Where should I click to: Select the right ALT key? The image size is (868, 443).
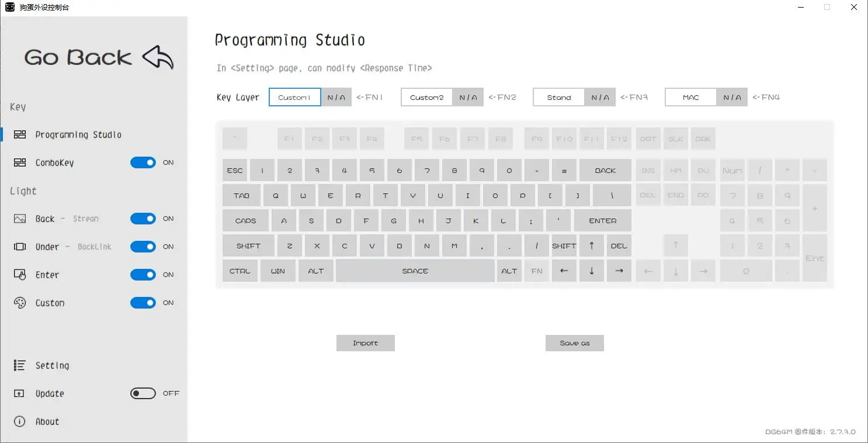(509, 271)
